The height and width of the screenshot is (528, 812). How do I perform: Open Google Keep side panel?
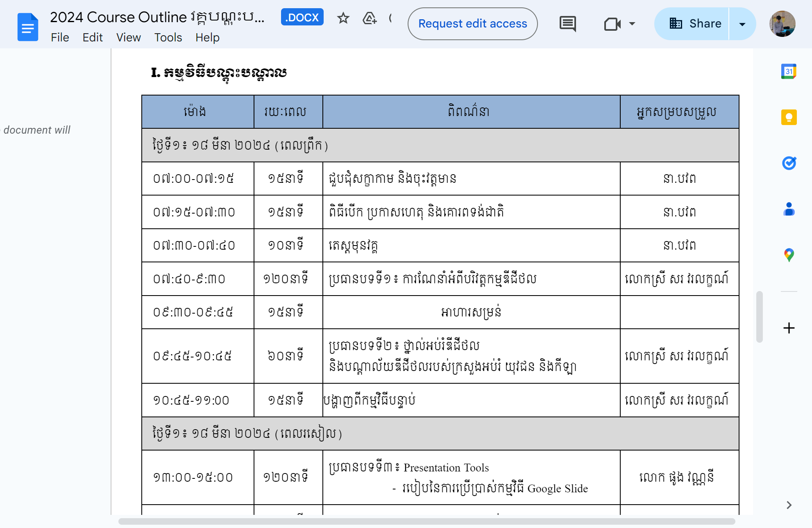[789, 117]
